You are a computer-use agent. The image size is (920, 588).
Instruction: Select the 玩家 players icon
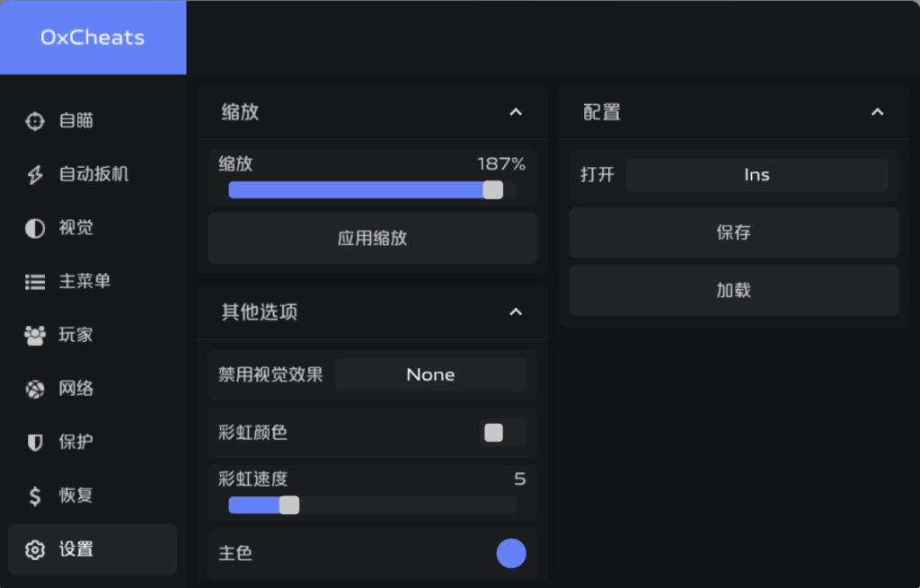point(34,335)
